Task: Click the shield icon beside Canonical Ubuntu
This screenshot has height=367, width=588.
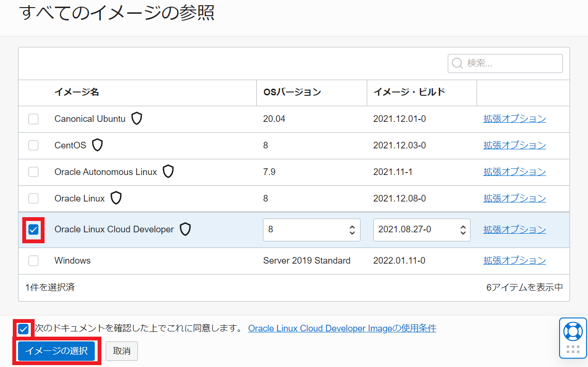Action: (x=136, y=119)
